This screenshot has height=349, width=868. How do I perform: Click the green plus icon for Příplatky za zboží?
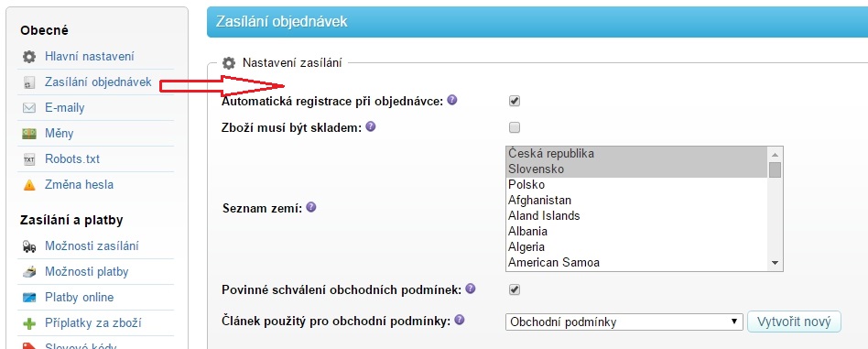pos(29,323)
